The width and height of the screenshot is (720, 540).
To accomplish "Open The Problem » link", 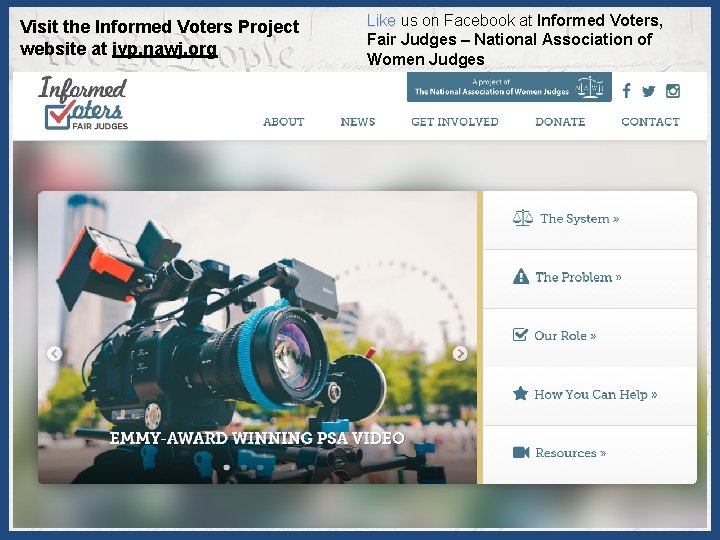I will coord(578,277).
